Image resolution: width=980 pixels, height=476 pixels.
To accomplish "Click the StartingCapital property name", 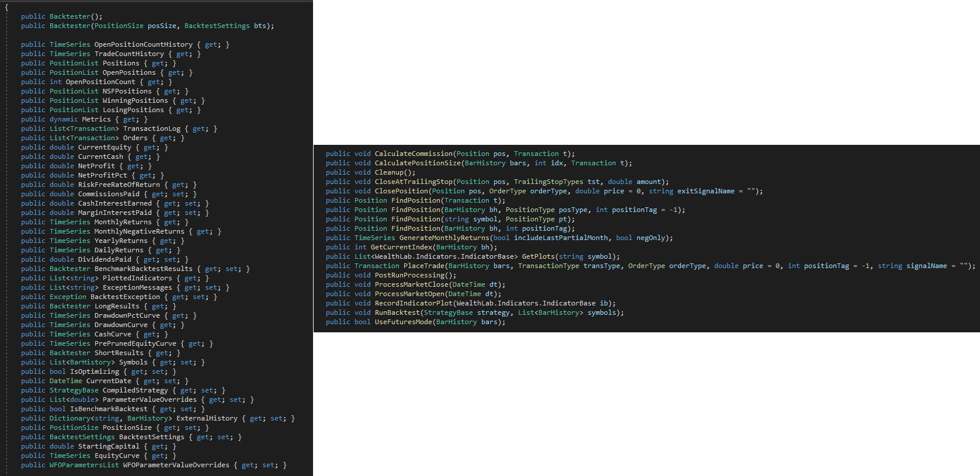I will point(109,446).
